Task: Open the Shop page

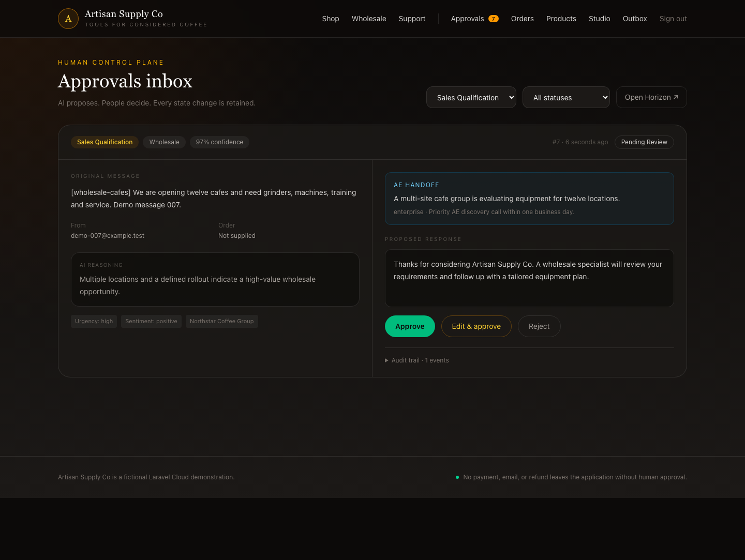Action: click(331, 19)
